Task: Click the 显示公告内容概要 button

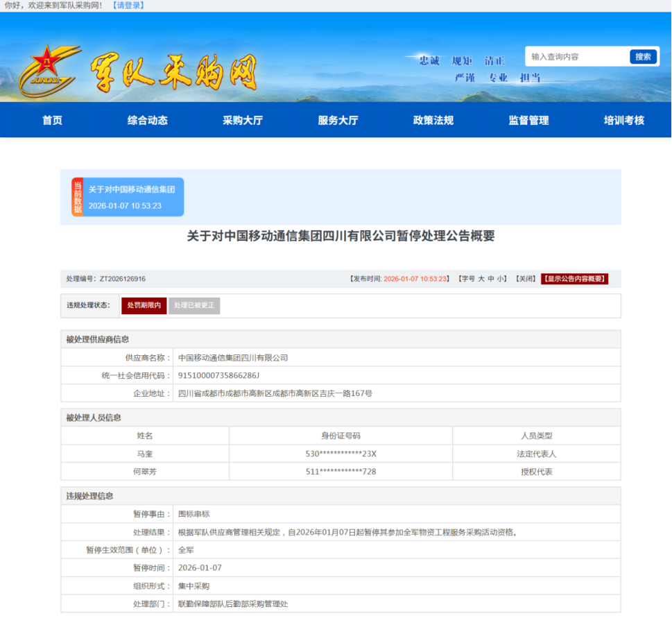Action: (574, 279)
